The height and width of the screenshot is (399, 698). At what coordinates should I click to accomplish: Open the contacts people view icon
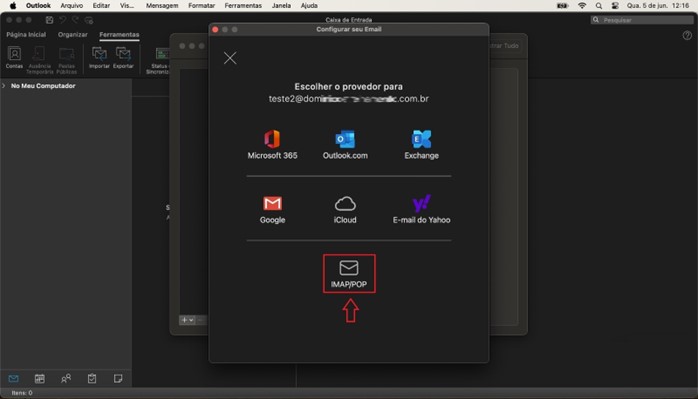[66, 379]
